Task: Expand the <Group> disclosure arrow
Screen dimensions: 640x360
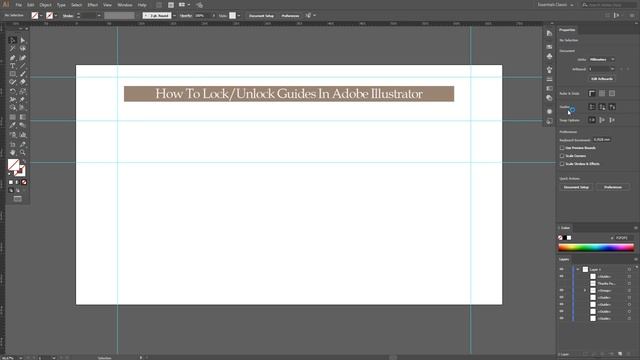Action: pos(585,291)
